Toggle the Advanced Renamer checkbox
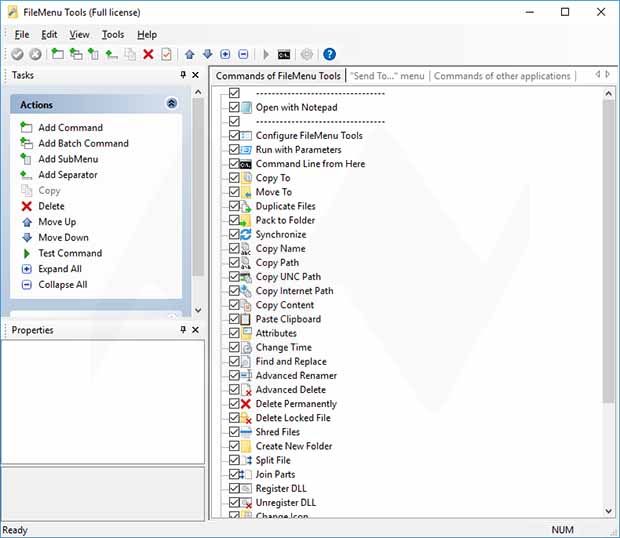 click(x=234, y=376)
